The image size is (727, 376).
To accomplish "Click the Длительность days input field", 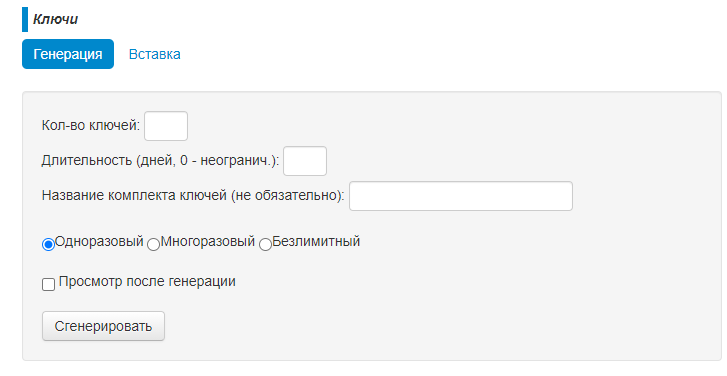I will [x=305, y=161].
